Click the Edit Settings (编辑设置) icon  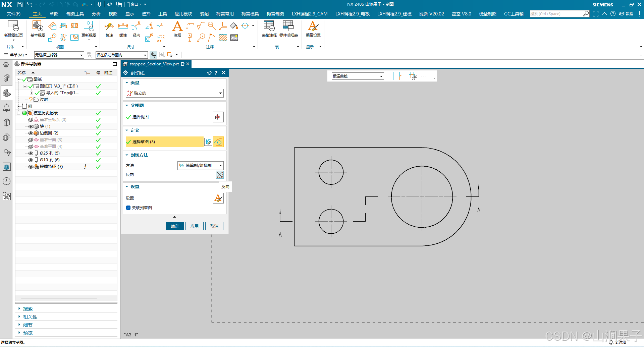pos(313,26)
